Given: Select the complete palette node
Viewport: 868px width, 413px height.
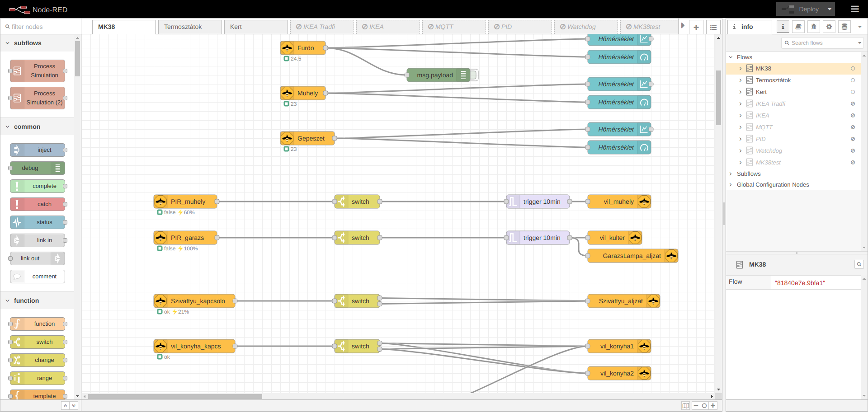Looking at the screenshot, I should [x=38, y=186].
